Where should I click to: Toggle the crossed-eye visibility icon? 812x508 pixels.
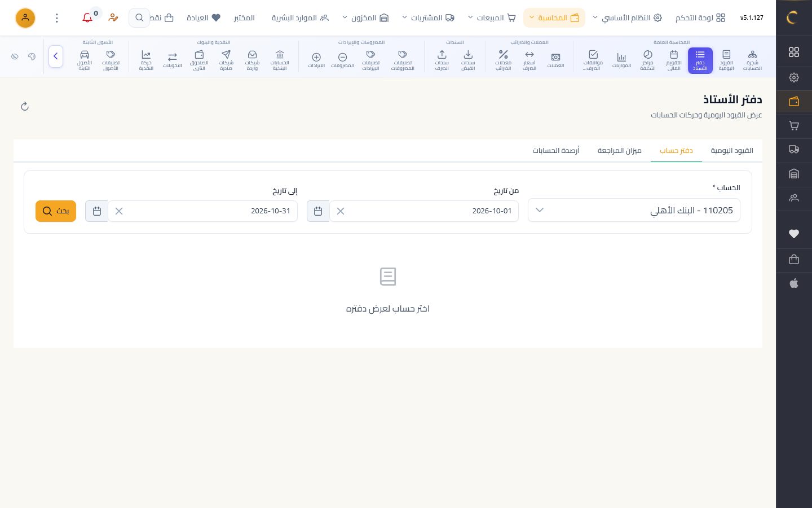click(15, 56)
